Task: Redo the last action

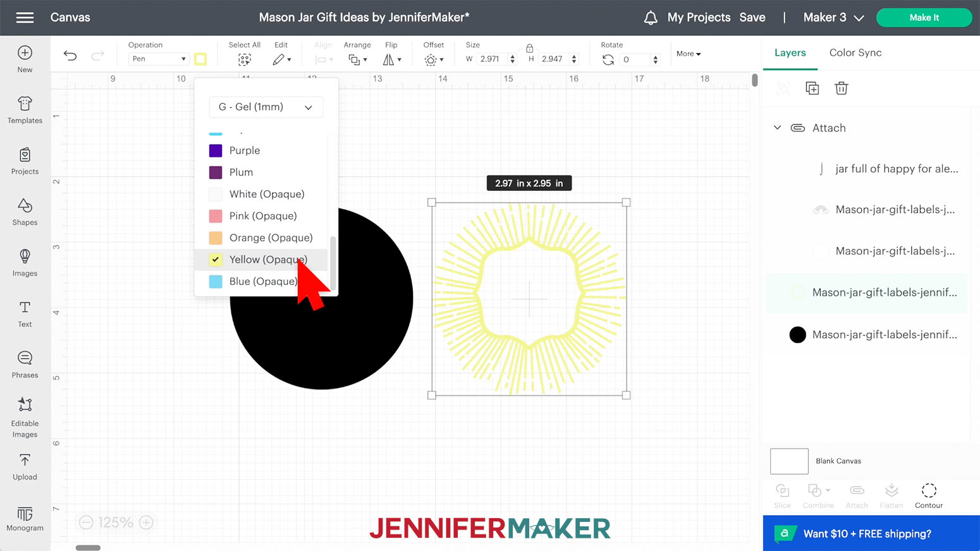Action: pos(97,56)
